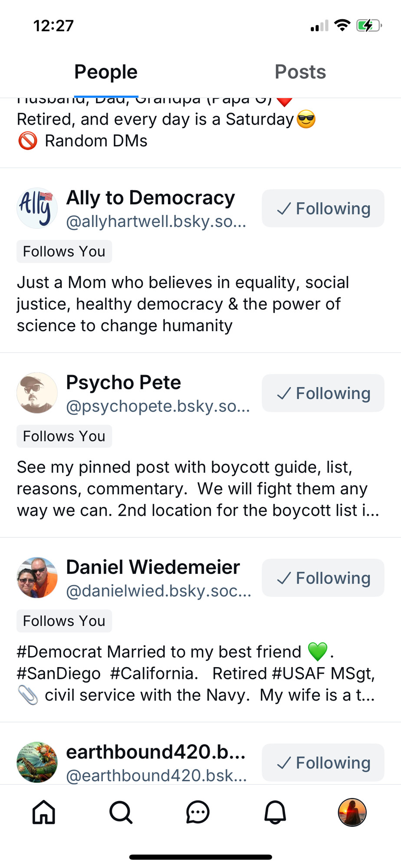Switch to the Posts tab
Screen dimensions: 401x868
point(300,72)
